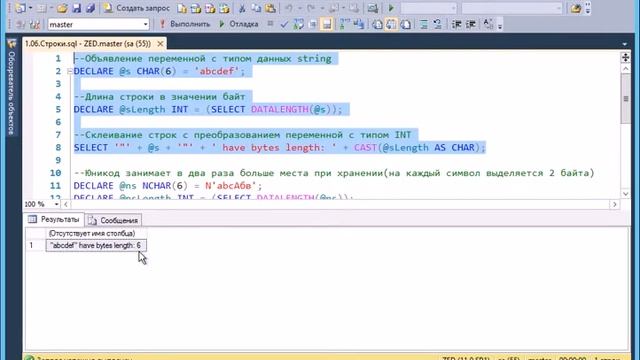Viewport: 640px width, 360px height.
Task: Click Include actual execution plan icon
Action: [x=344, y=24]
